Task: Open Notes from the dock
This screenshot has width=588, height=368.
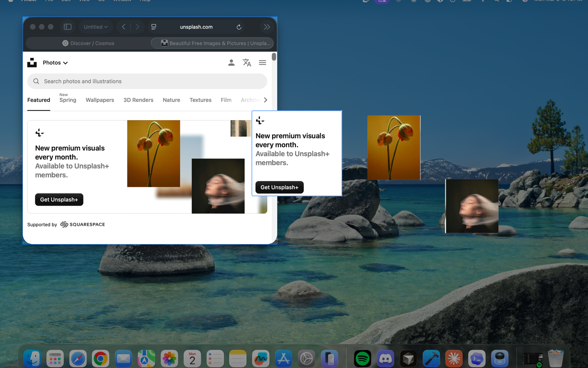Action: (x=238, y=359)
